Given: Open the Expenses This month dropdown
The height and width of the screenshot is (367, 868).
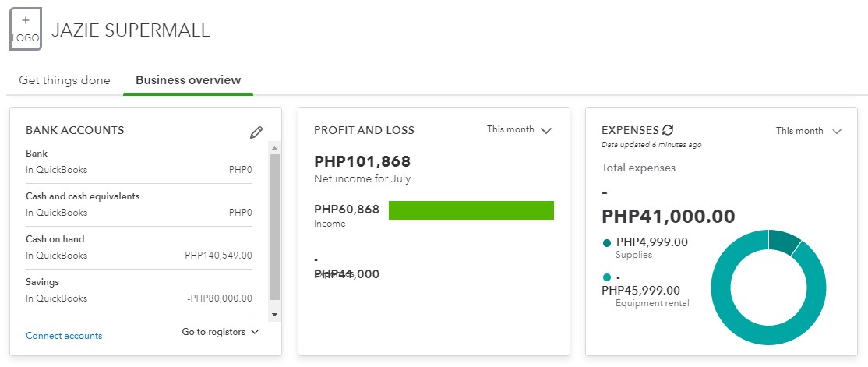Looking at the screenshot, I should point(809,131).
